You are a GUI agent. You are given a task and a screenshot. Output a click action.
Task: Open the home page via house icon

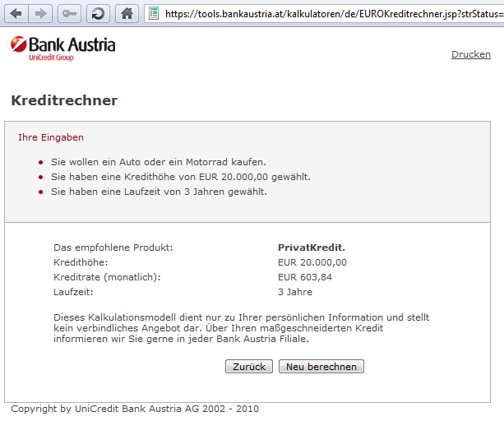pos(127,14)
